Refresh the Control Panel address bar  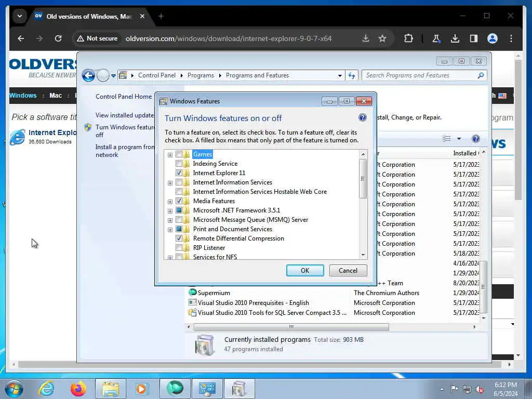352,75
